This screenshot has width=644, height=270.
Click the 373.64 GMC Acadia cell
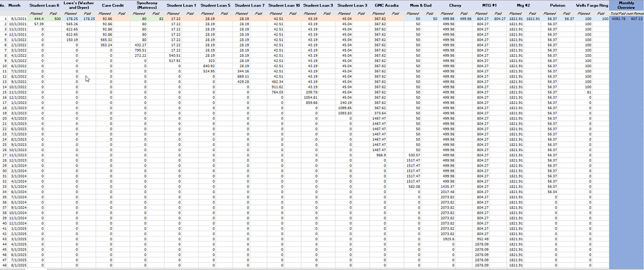pyautogui.click(x=378, y=113)
